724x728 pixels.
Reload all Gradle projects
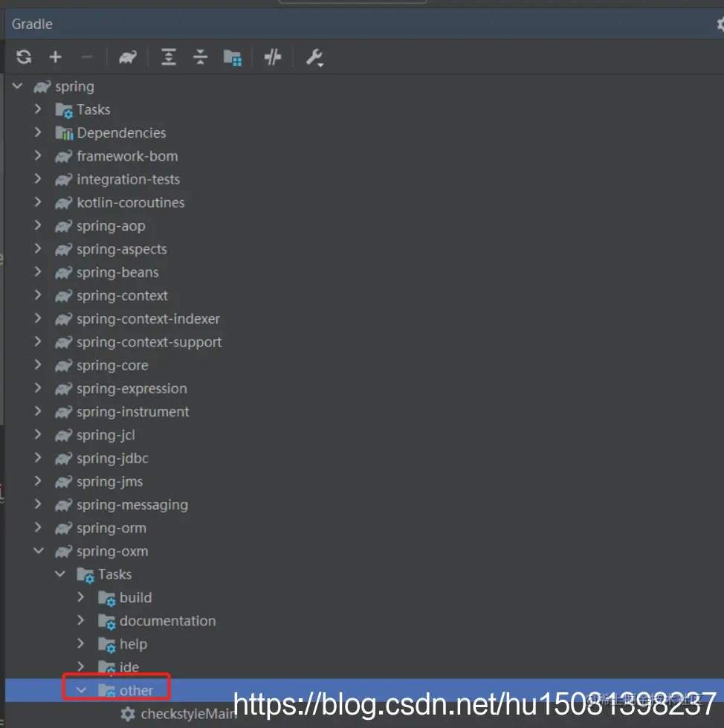24,57
